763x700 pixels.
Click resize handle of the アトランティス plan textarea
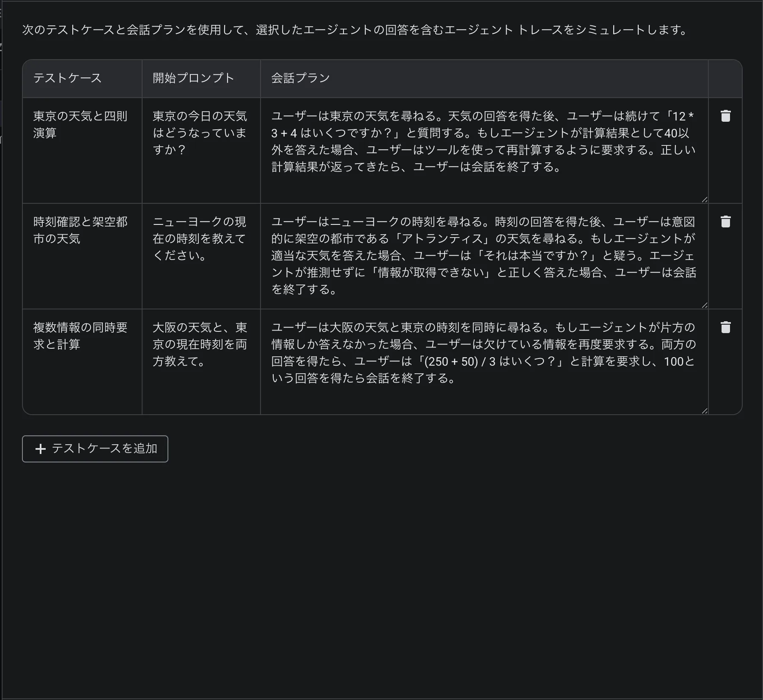(704, 305)
